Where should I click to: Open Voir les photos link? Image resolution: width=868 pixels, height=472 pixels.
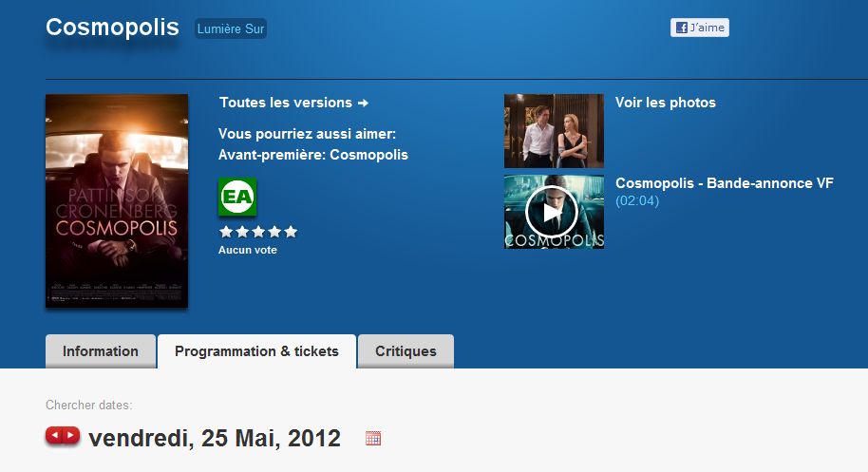point(666,103)
